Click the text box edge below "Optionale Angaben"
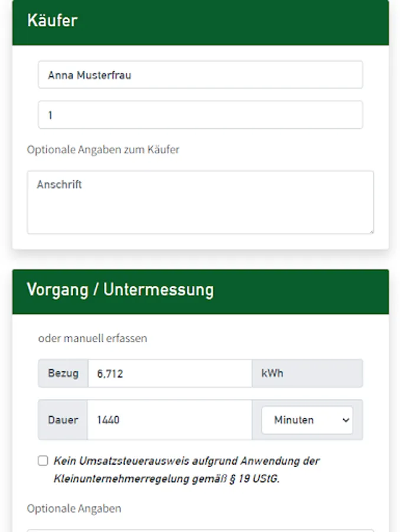Screen dimensions: 400x532 (200, 530)
